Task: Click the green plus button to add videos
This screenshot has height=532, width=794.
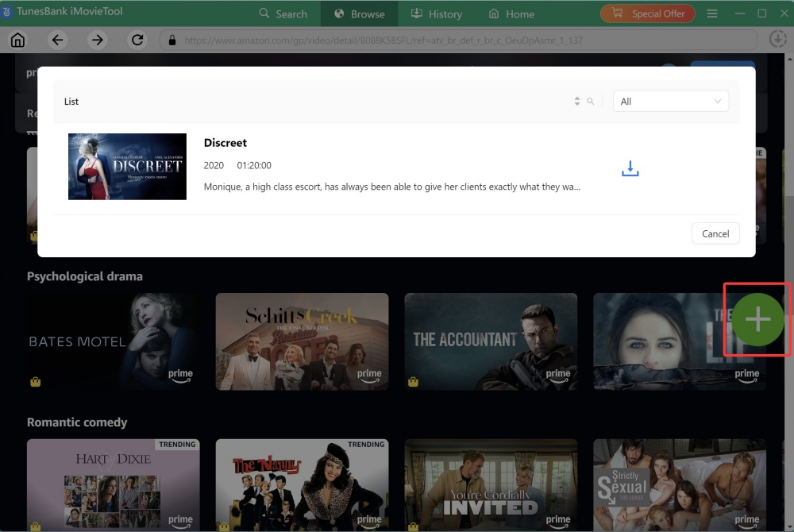Action: [x=757, y=319]
